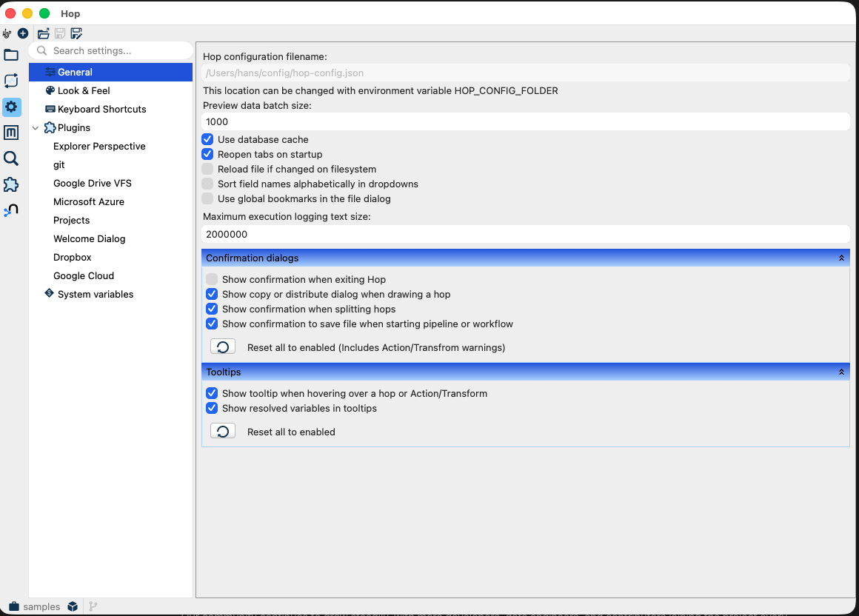
Task: Open the Plugins puzzle piece perspective icon
Action: point(11,184)
